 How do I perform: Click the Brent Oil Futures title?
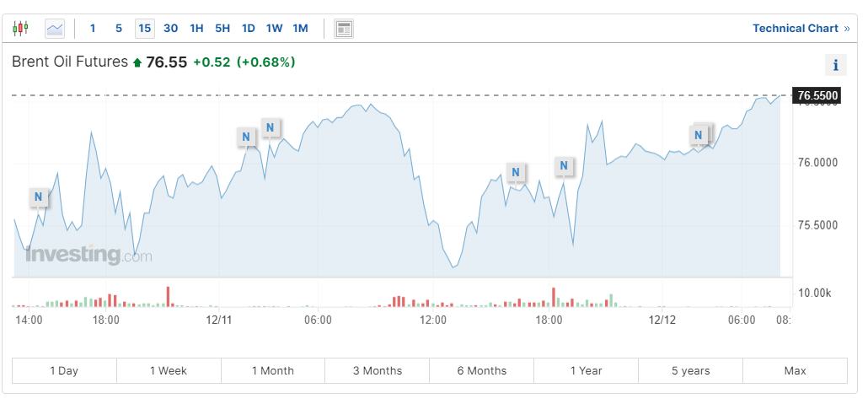click(x=70, y=62)
